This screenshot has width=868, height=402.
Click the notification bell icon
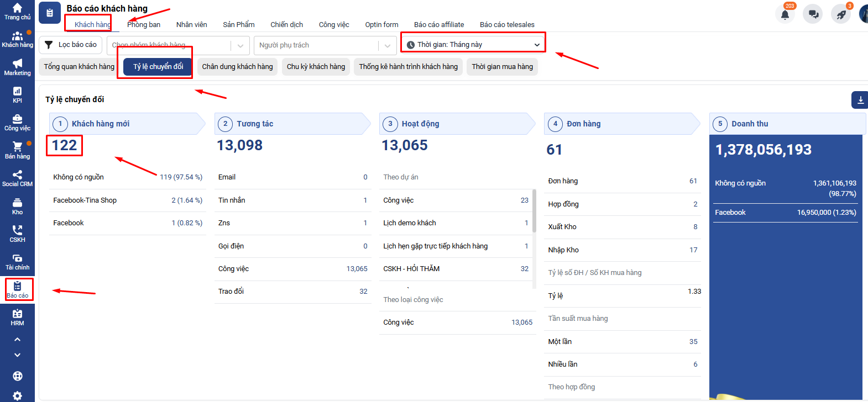pyautogui.click(x=785, y=14)
